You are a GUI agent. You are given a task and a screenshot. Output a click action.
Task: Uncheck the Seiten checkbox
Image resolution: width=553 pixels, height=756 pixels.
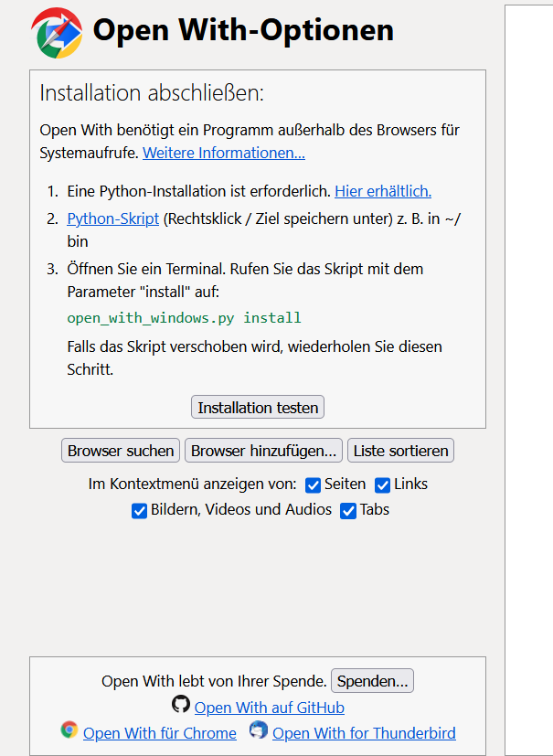pyautogui.click(x=313, y=485)
